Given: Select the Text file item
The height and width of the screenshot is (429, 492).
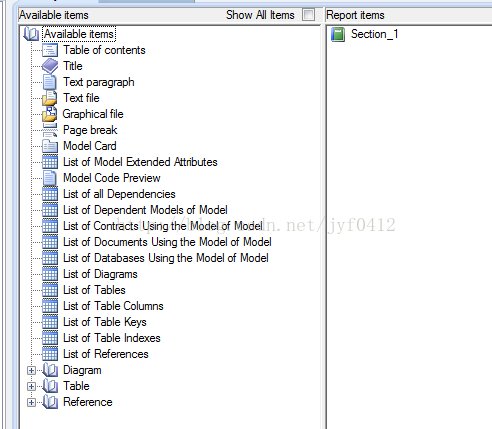Looking at the screenshot, I should (81, 98).
